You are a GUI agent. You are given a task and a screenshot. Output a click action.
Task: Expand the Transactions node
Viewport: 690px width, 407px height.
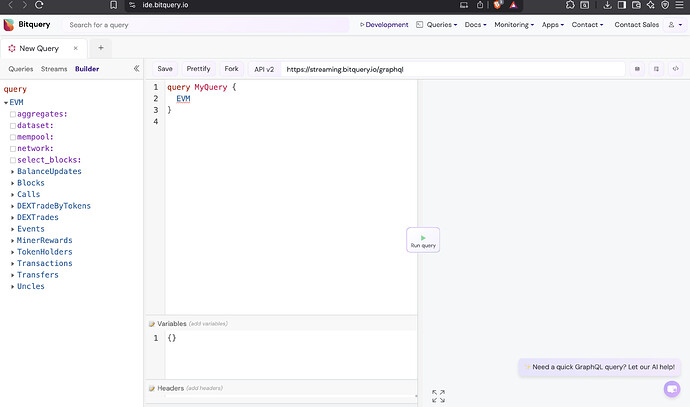tap(12, 264)
